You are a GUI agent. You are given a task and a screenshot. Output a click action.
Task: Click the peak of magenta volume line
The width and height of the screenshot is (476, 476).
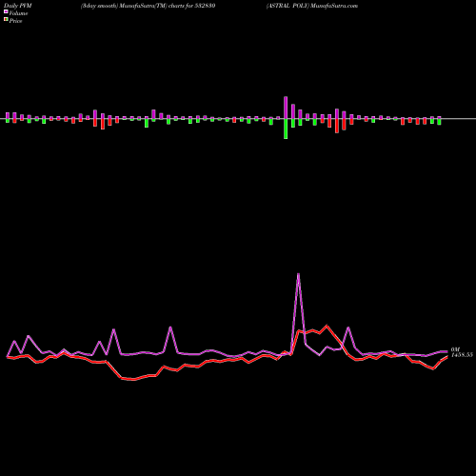(x=298, y=273)
